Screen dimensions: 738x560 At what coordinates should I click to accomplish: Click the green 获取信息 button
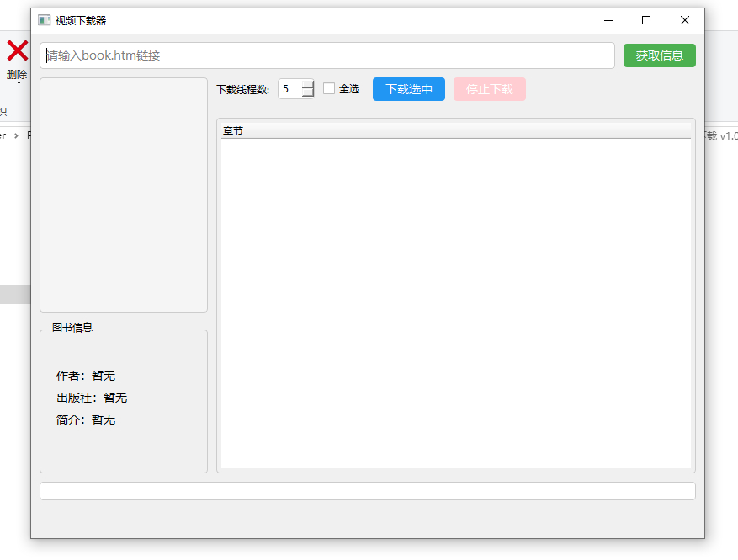660,55
